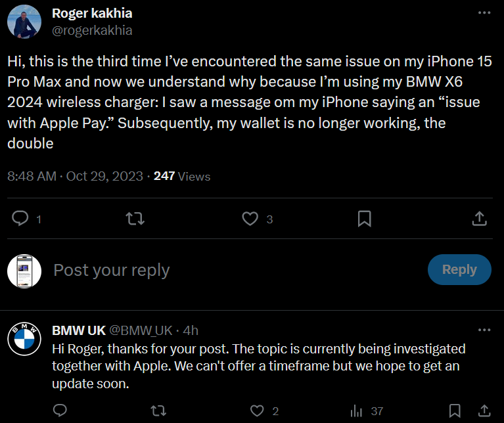Share the BMW UK reply
Viewport: 504px width, 423px height.
coord(484,411)
